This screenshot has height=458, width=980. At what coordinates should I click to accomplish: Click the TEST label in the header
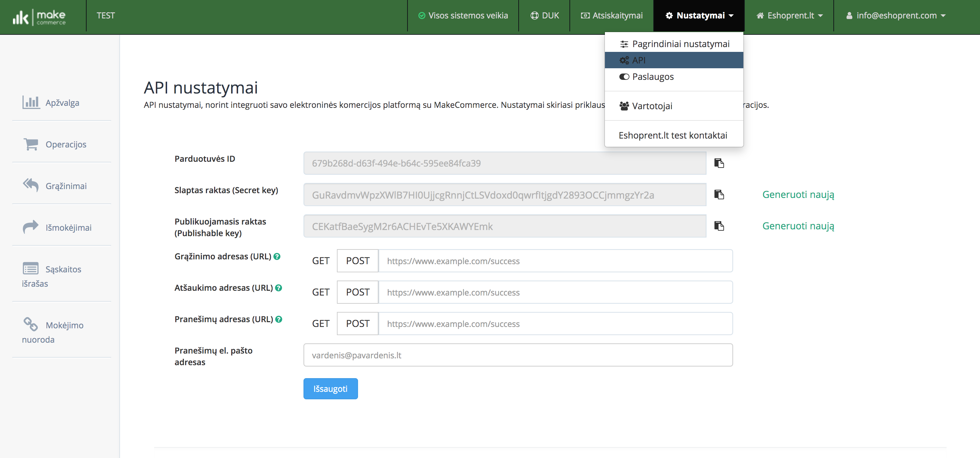tap(106, 16)
